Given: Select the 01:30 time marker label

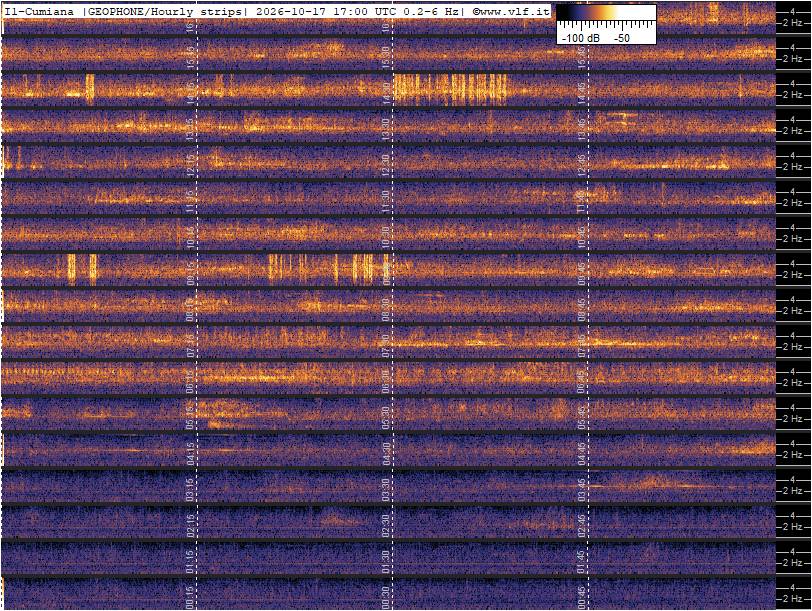Looking at the screenshot, I should 386,562.
